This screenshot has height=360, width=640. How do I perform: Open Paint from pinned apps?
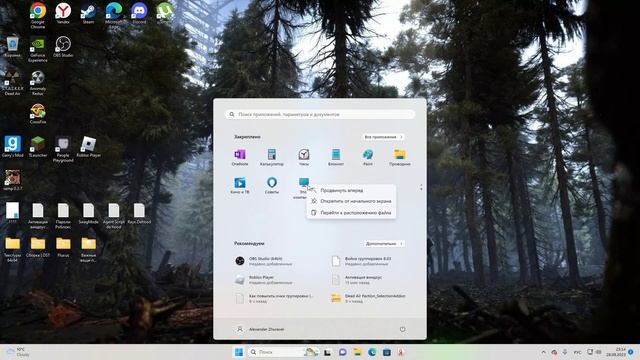click(x=367, y=157)
